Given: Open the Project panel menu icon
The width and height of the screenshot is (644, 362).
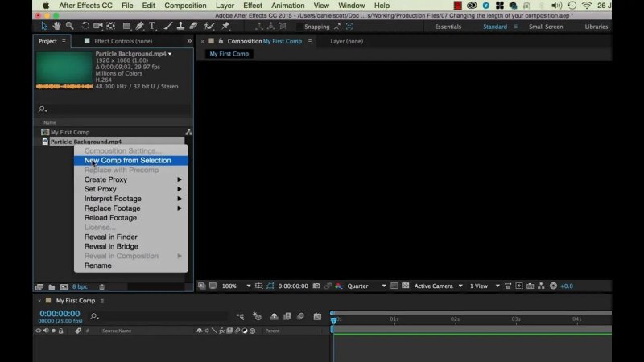Looking at the screenshot, I should click(64, 42).
